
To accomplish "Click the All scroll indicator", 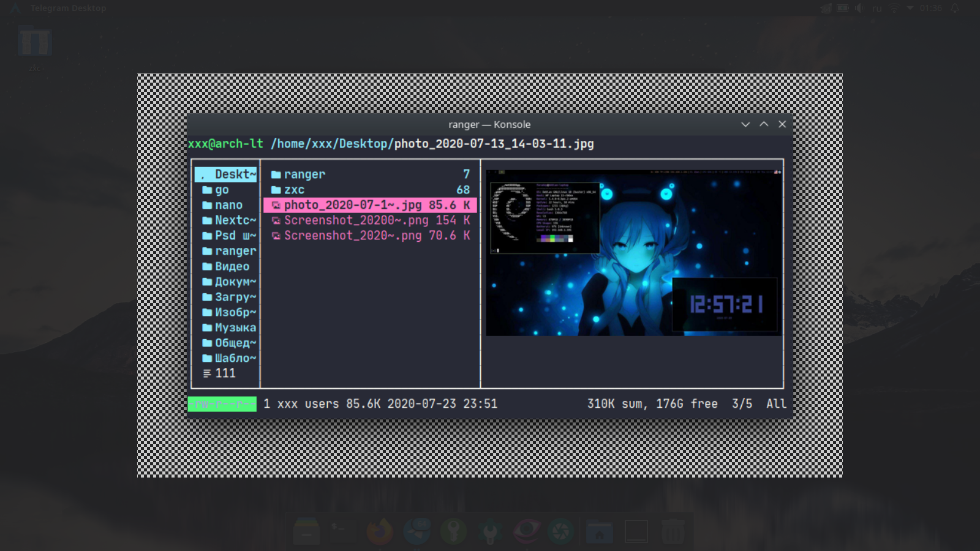I will pos(776,404).
